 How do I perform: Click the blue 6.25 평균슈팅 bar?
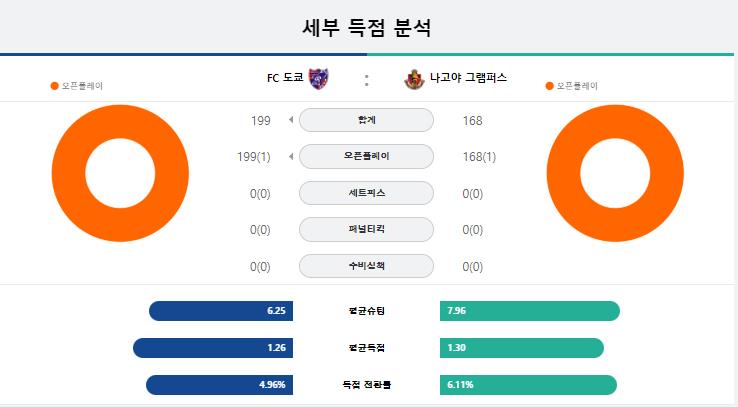click(x=221, y=311)
